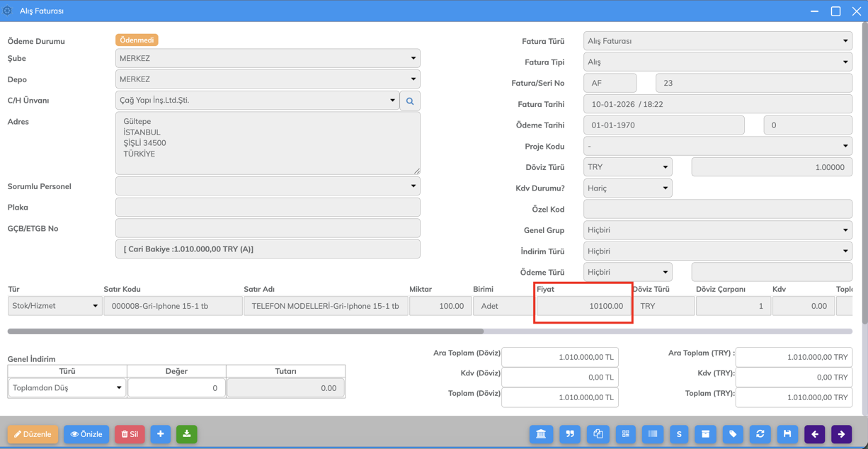This screenshot has width=868, height=449.
Task: Go to previous invoice with left arrow
Action: click(815, 434)
